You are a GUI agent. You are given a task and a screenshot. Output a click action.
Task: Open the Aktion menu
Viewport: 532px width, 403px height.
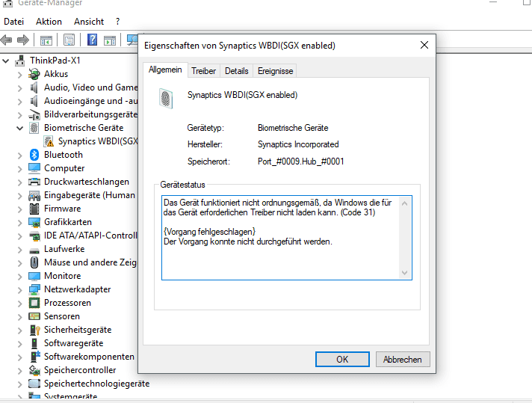click(x=49, y=22)
